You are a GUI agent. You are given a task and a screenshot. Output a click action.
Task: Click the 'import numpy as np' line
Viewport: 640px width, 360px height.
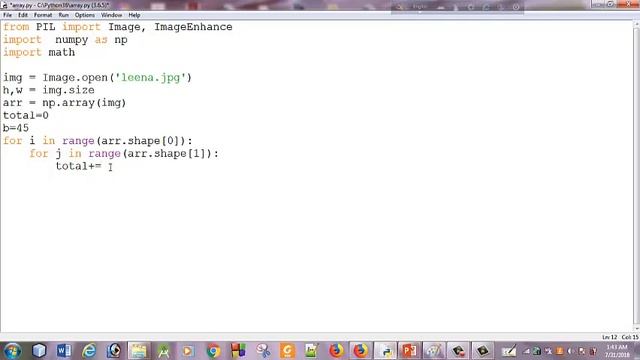[65, 40]
